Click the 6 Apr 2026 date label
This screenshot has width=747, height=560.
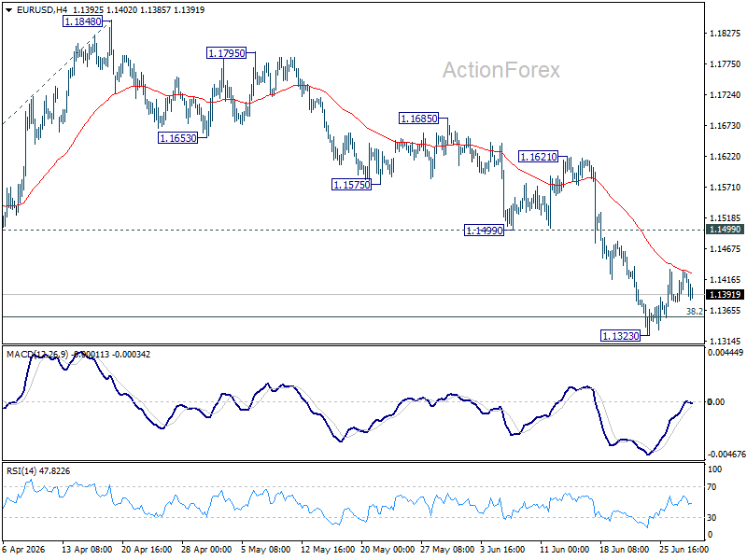(23, 550)
